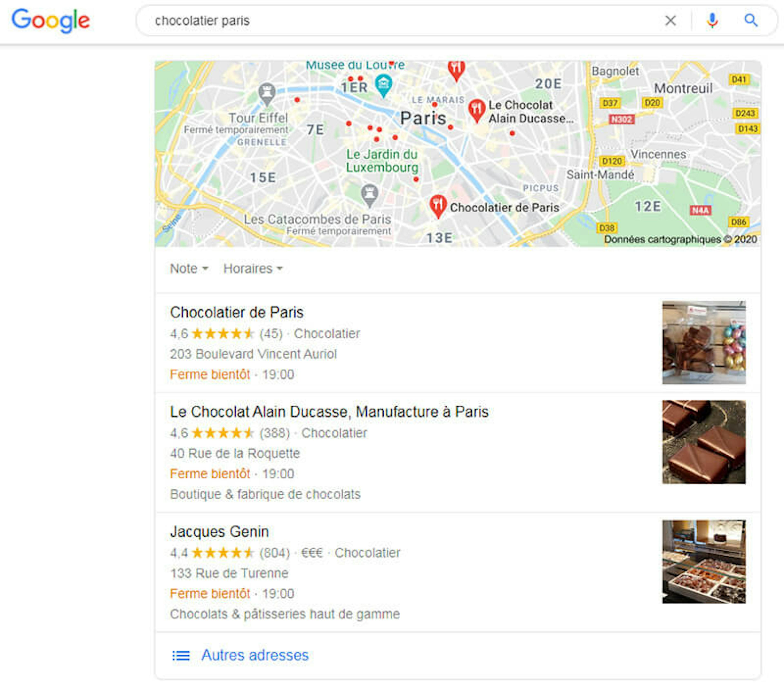Open the Chocolatier de Paris listing
Image resolution: width=784 pixels, height=691 pixels.
coord(237,312)
